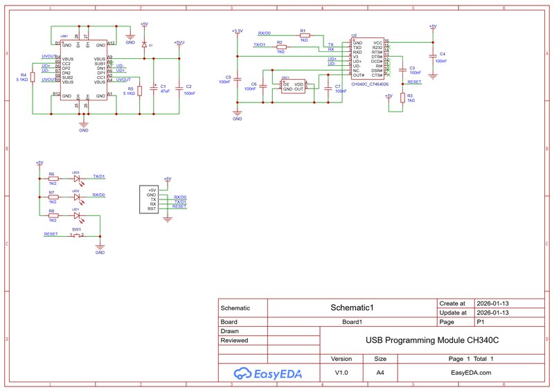The width and height of the screenshot is (554, 392).
Task: Click the Create at date 2026-01-13
Action: pos(492,303)
